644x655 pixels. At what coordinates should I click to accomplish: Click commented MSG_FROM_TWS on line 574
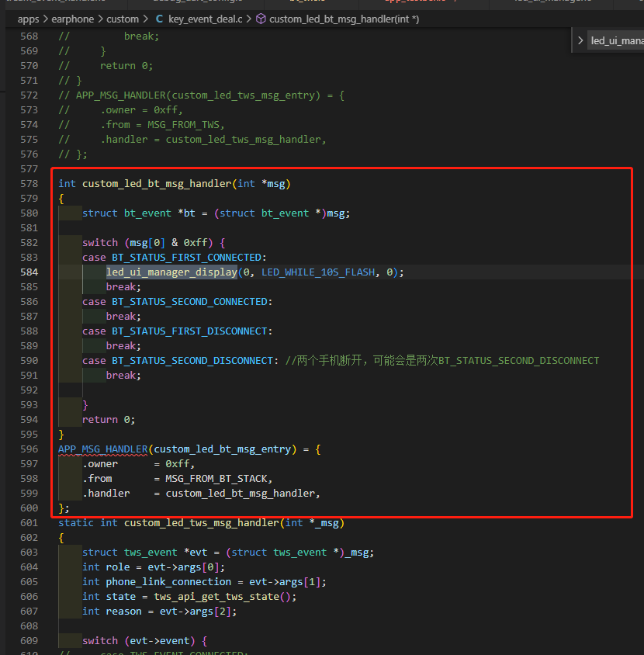point(183,125)
